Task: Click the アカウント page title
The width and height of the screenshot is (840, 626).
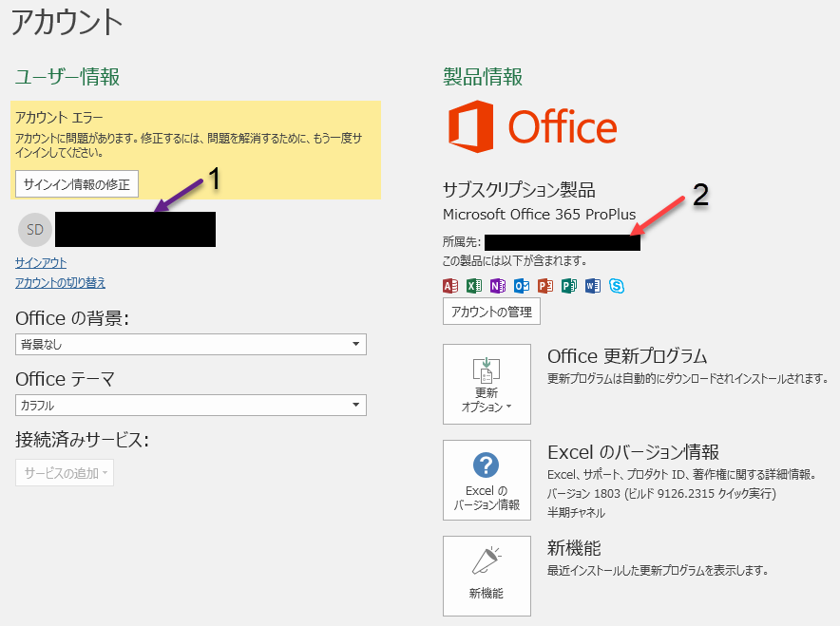Action: pyautogui.click(x=67, y=23)
